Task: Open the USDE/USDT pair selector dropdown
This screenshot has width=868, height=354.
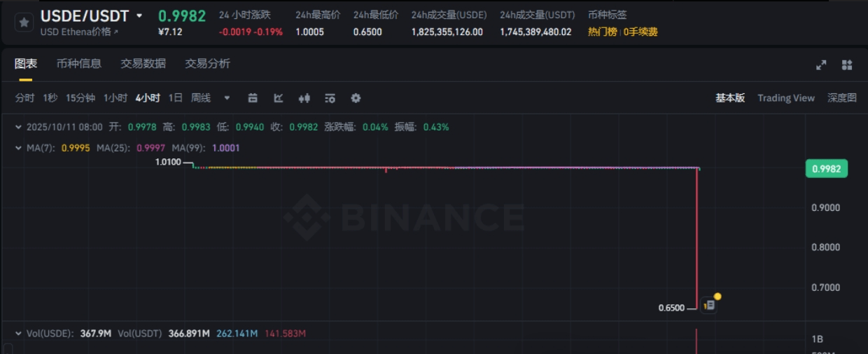Action: (139, 16)
